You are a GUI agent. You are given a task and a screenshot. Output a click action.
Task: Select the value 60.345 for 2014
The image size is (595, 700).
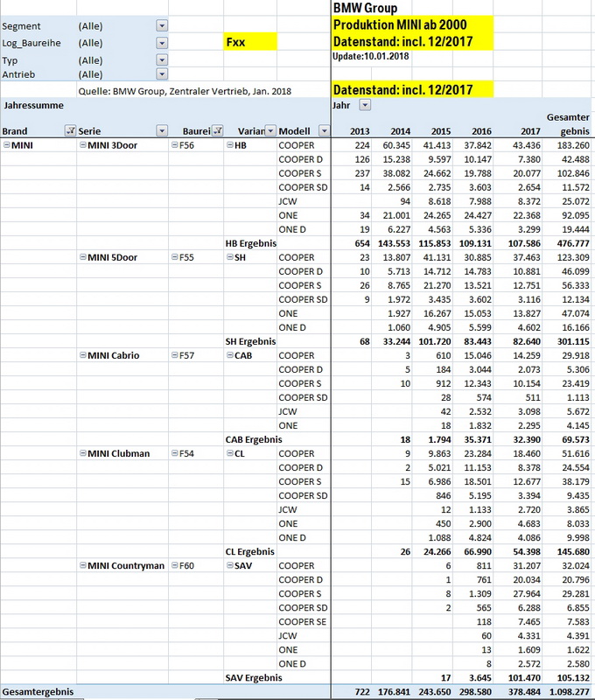pyautogui.click(x=396, y=145)
